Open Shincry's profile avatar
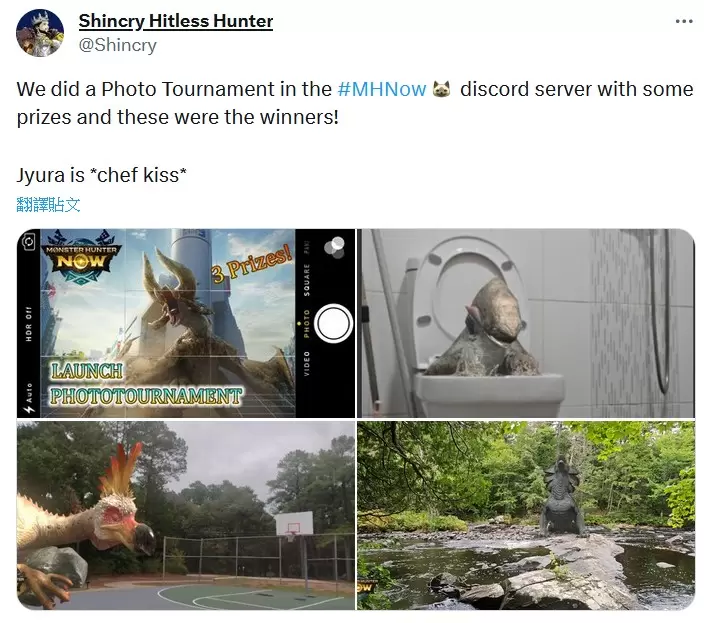This screenshot has width=704, height=623. click(x=40, y=33)
